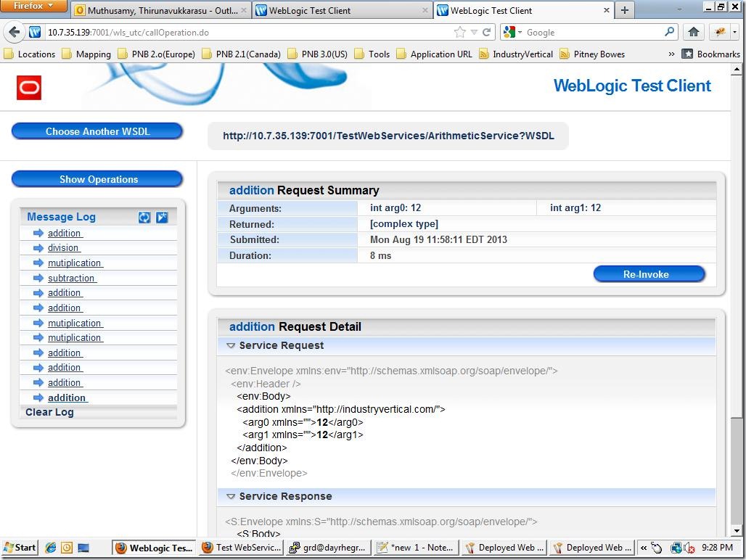Open PNB 2.1(Canada) bookmark folder

coord(241,54)
